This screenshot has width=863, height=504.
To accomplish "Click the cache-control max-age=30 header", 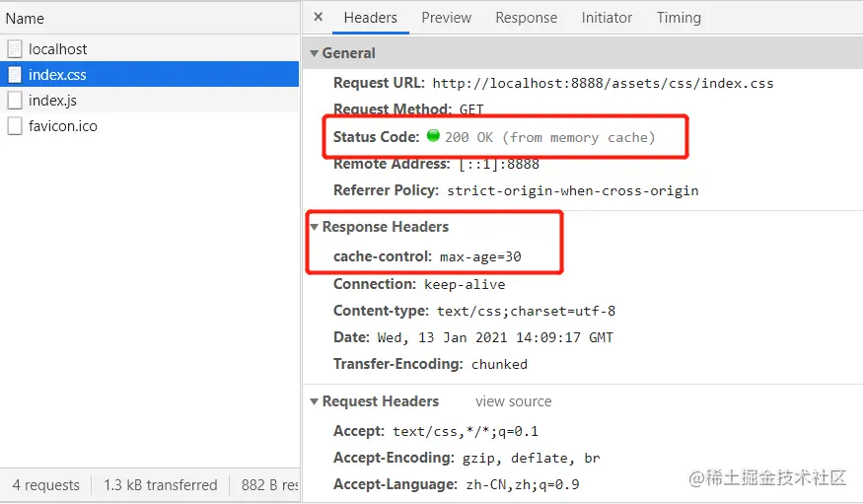I will click(x=427, y=256).
